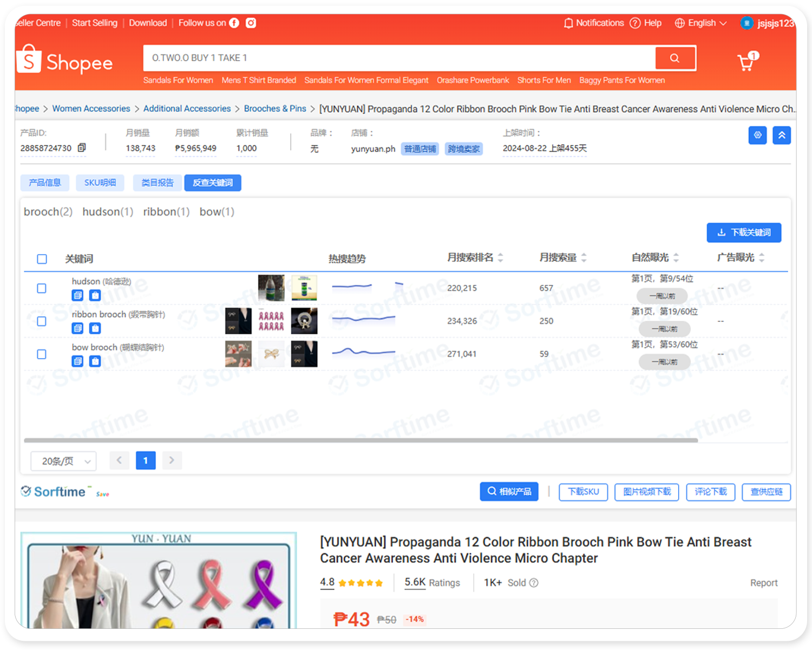Screen dimensions: 812x650
Task: Copy the product ID 28858724730
Action: click(x=82, y=147)
